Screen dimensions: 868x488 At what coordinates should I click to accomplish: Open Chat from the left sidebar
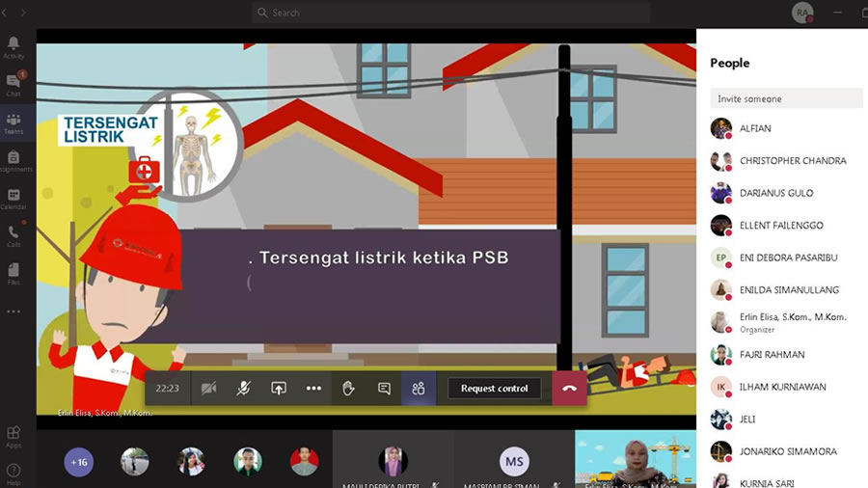point(14,85)
